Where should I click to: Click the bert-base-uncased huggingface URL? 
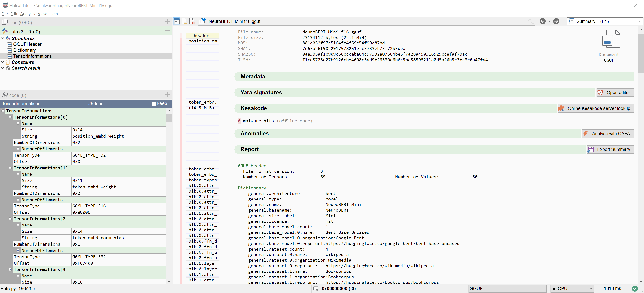pyautogui.click(x=392, y=243)
